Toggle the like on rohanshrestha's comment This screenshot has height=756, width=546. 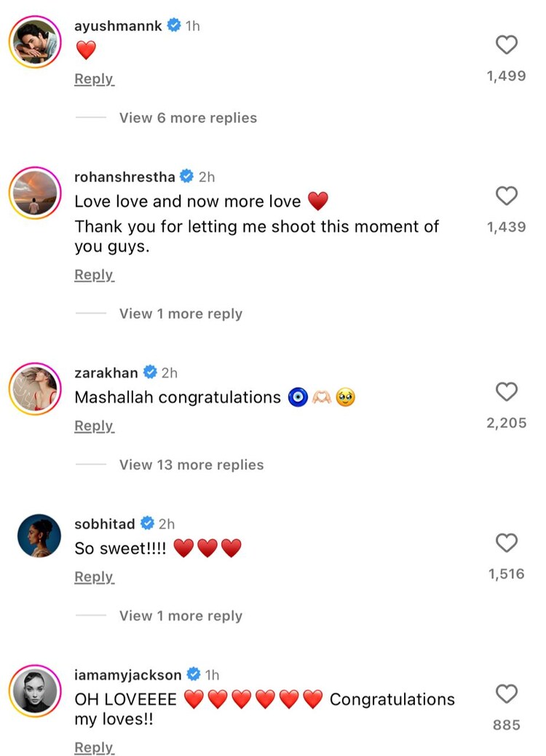click(x=507, y=196)
